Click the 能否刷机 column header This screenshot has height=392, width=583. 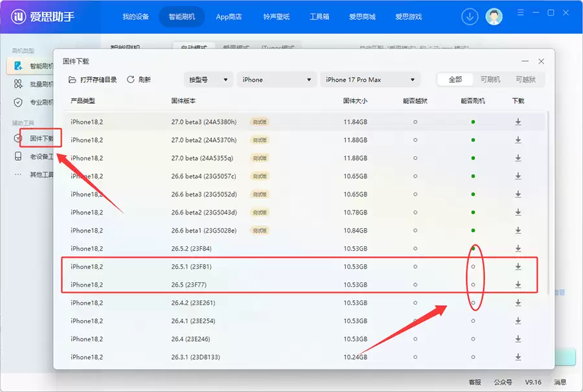(473, 101)
